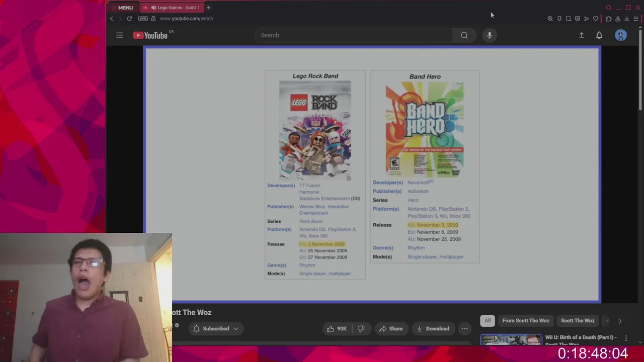Open the more actions ellipsis menu

pyautogui.click(x=465, y=329)
